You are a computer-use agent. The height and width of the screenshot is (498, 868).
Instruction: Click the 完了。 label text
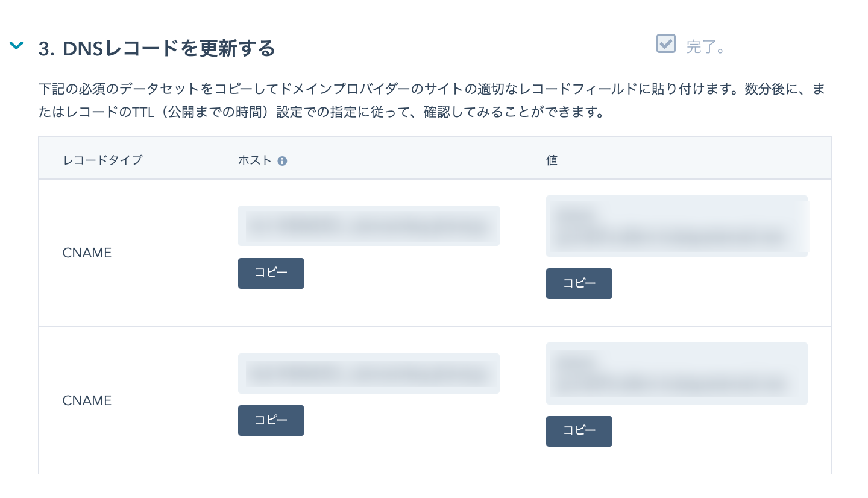pyautogui.click(x=705, y=47)
